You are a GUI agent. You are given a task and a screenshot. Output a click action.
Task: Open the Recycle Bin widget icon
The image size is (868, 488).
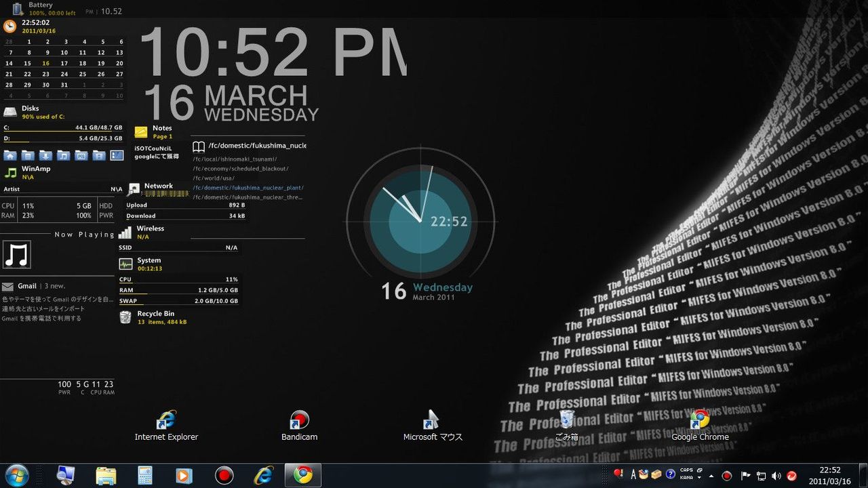click(125, 317)
